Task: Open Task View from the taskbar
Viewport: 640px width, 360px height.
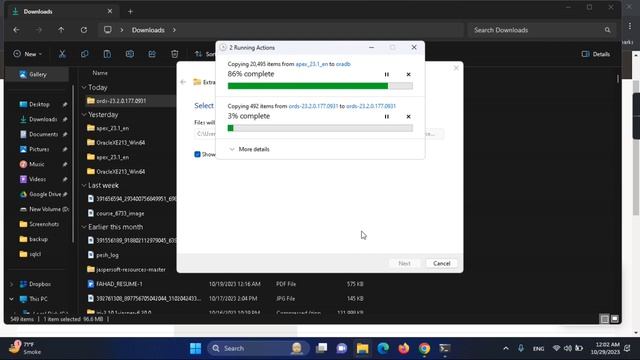Action: click(x=322, y=348)
